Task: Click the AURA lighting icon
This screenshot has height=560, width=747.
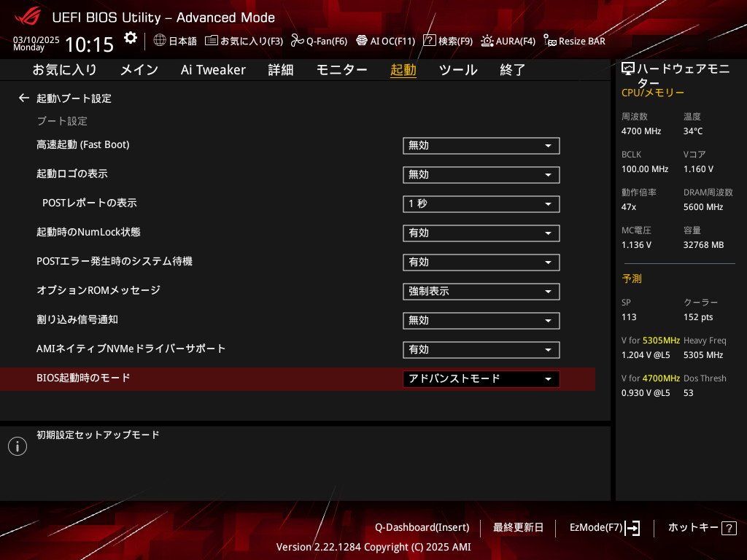Action: 487,41
